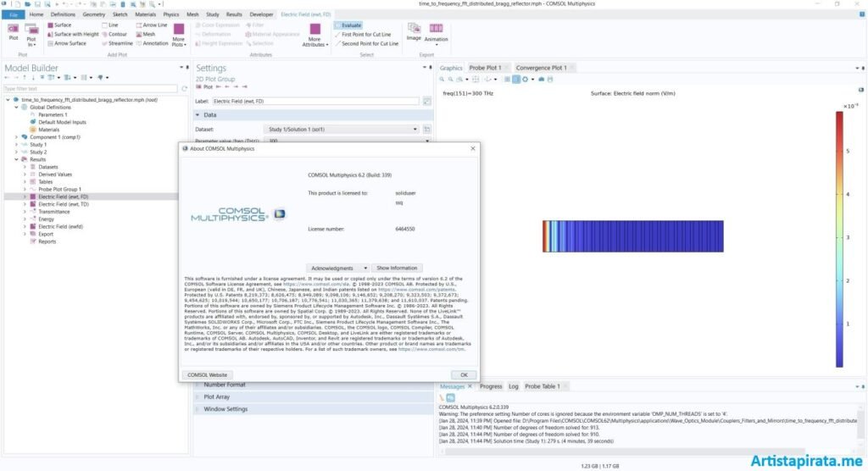The height and width of the screenshot is (471, 868).
Task: Click the Open file icon in quick access toolbar
Action: coord(27,4)
